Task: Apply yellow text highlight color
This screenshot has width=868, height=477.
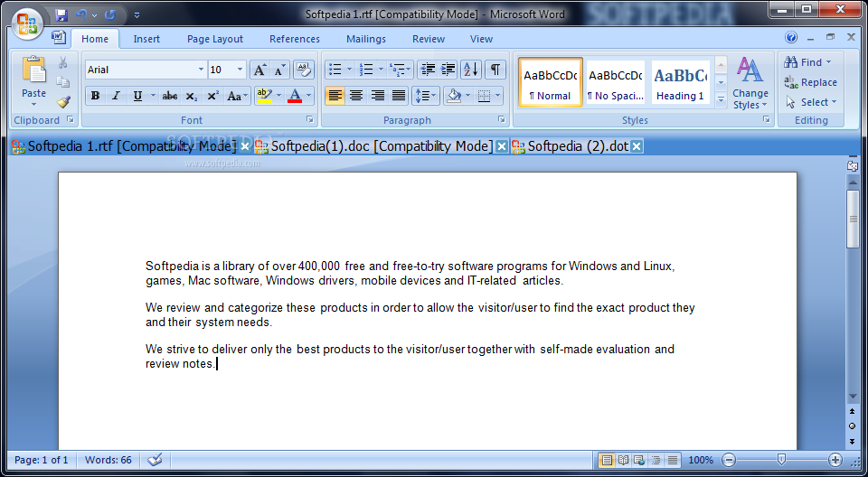Action: click(264, 96)
